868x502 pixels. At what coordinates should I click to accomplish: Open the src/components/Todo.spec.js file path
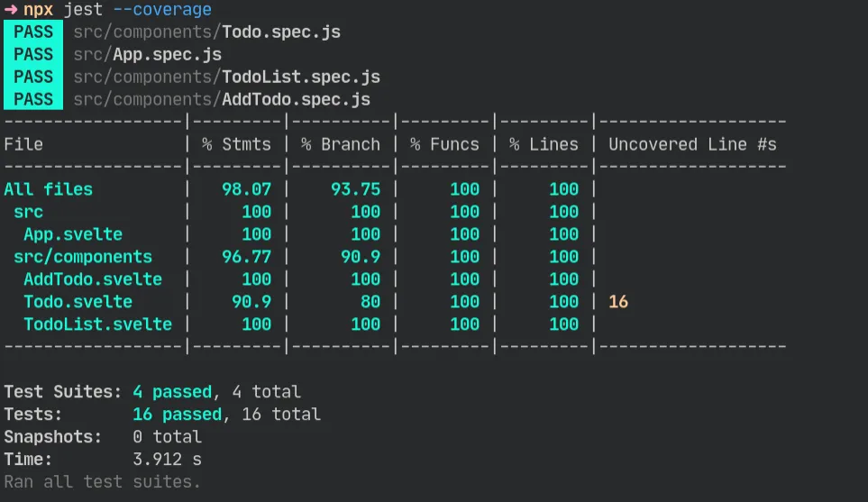pos(206,32)
